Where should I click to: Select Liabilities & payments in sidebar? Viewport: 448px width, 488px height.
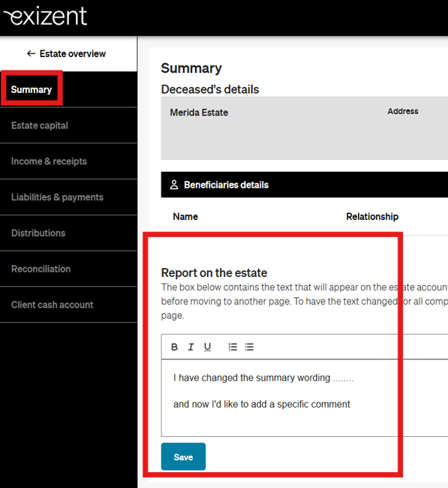(57, 197)
